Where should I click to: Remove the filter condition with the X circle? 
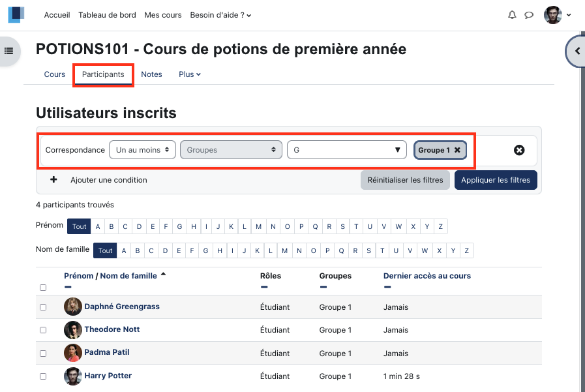click(519, 150)
